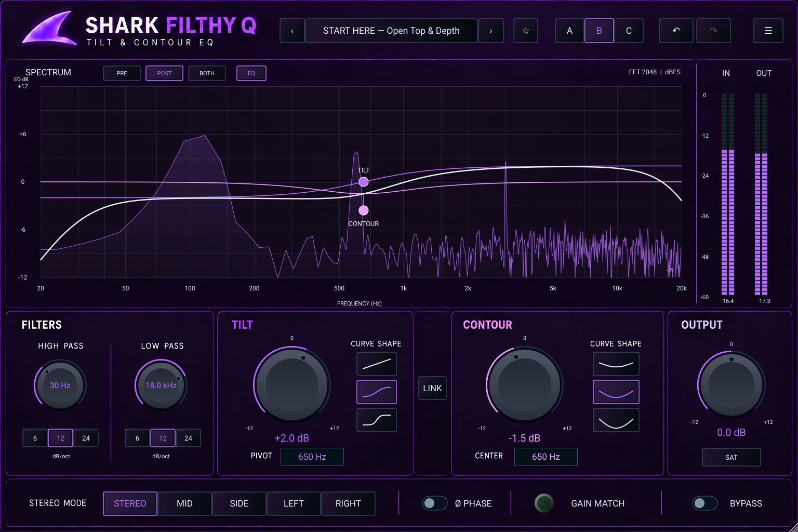Go to next preset with right arrow
This screenshot has height=532, width=798.
pyautogui.click(x=491, y=31)
